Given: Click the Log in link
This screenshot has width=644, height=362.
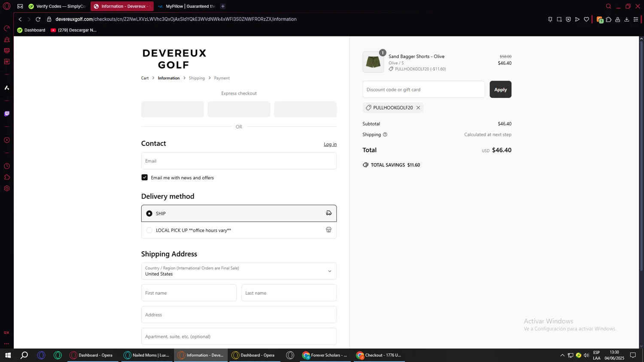Looking at the screenshot, I should (x=330, y=144).
